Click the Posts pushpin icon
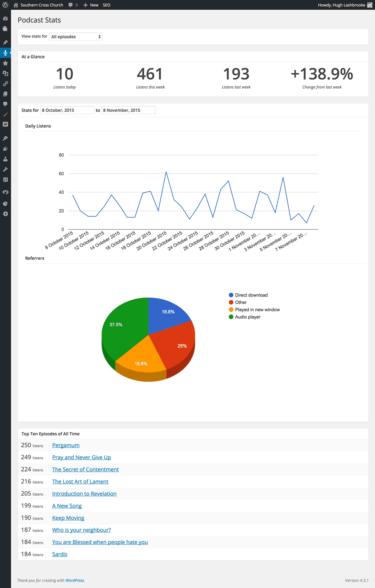Screen dimensions: 375x588 coord(5,42)
